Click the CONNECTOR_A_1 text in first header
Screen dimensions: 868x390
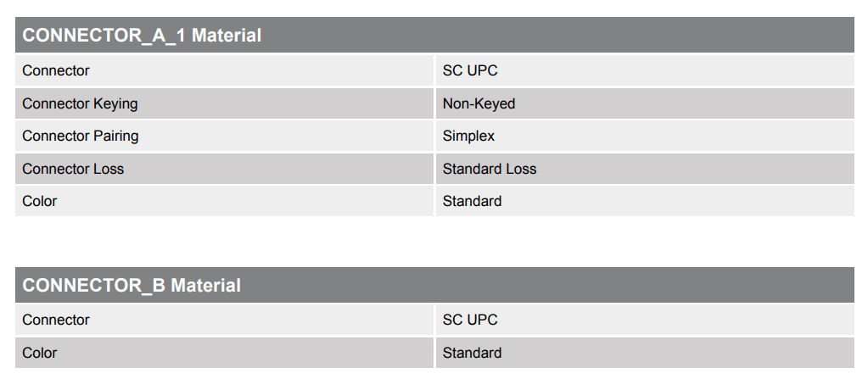(x=104, y=36)
